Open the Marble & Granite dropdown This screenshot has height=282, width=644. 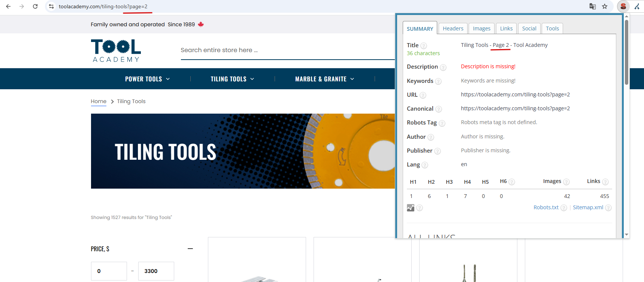(x=325, y=79)
